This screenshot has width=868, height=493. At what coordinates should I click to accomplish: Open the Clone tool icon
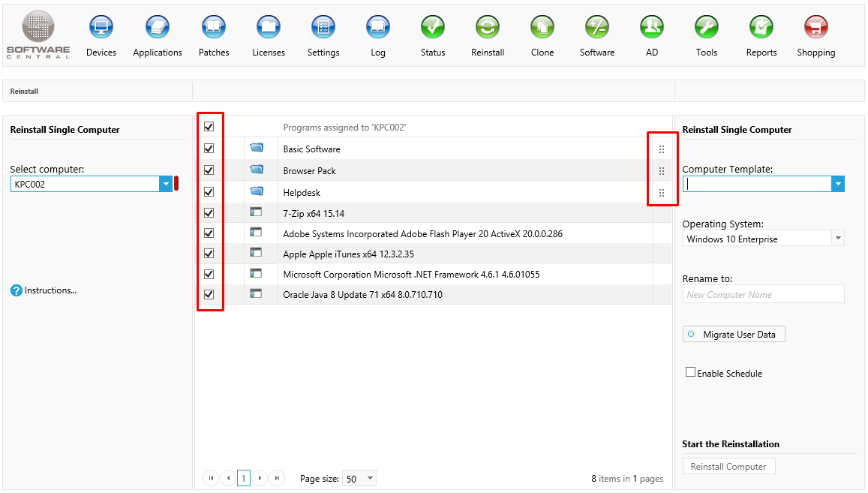tap(542, 28)
